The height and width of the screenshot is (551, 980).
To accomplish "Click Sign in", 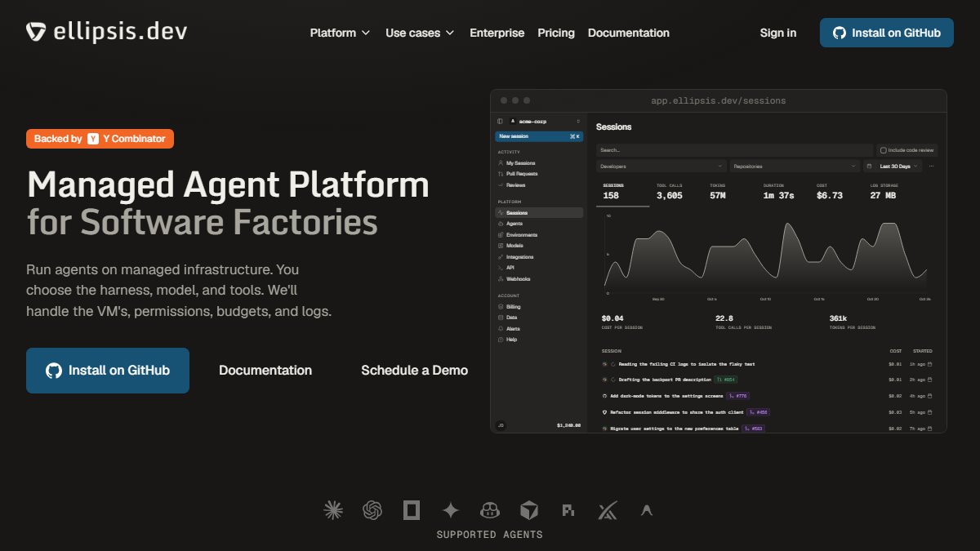I will 778,33.
